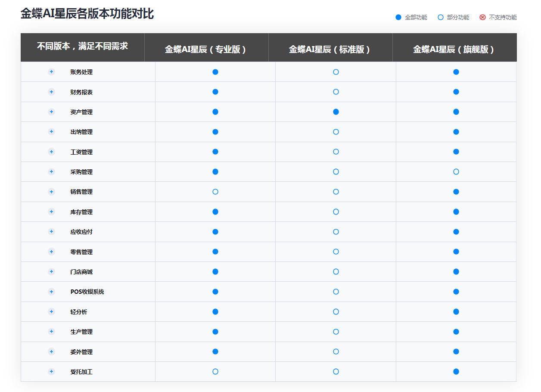Click the 库存管理 row label
The image size is (541, 392).
click(81, 212)
